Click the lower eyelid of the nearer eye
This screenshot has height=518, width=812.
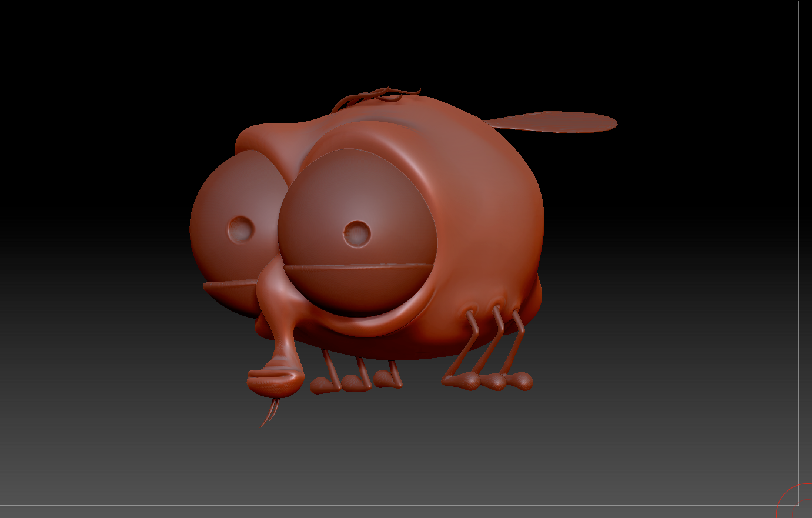pyautogui.click(x=359, y=290)
